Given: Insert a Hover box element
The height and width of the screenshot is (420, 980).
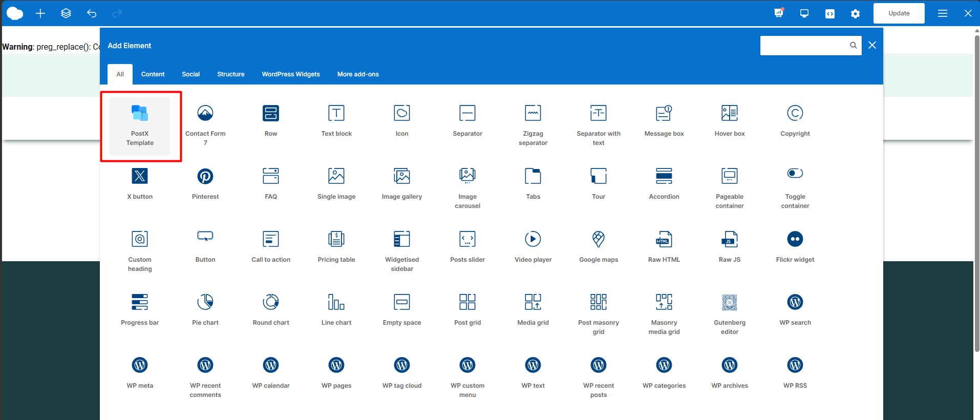Looking at the screenshot, I should 730,121.
